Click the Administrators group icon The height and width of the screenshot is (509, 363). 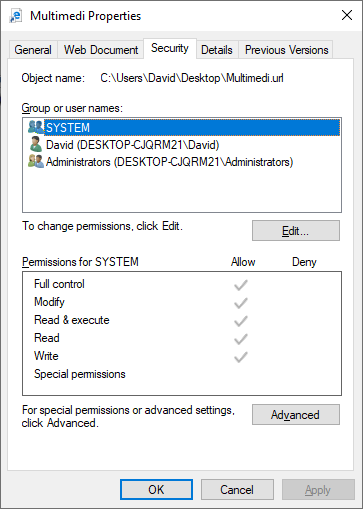[x=36, y=161]
